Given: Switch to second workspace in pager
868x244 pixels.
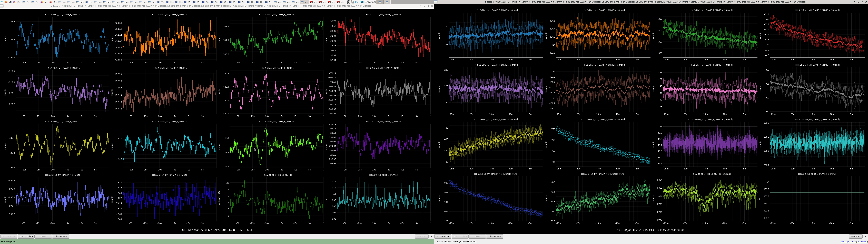Looking at the screenshot, I should (x=387, y=2).
